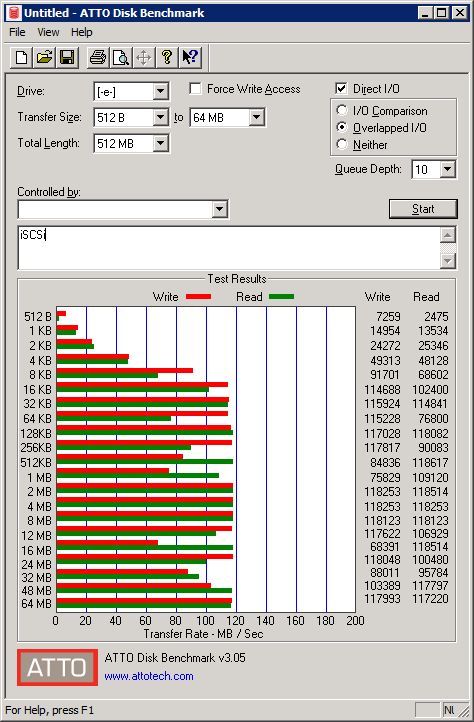Print the benchmark results
The width and height of the screenshot is (474, 722).
(98, 58)
